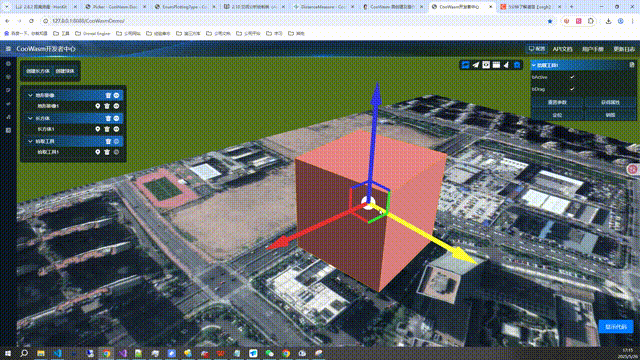Click the fourth icon in the left sidebar
This screenshot has width=640, height=360.
pos(8,104)
